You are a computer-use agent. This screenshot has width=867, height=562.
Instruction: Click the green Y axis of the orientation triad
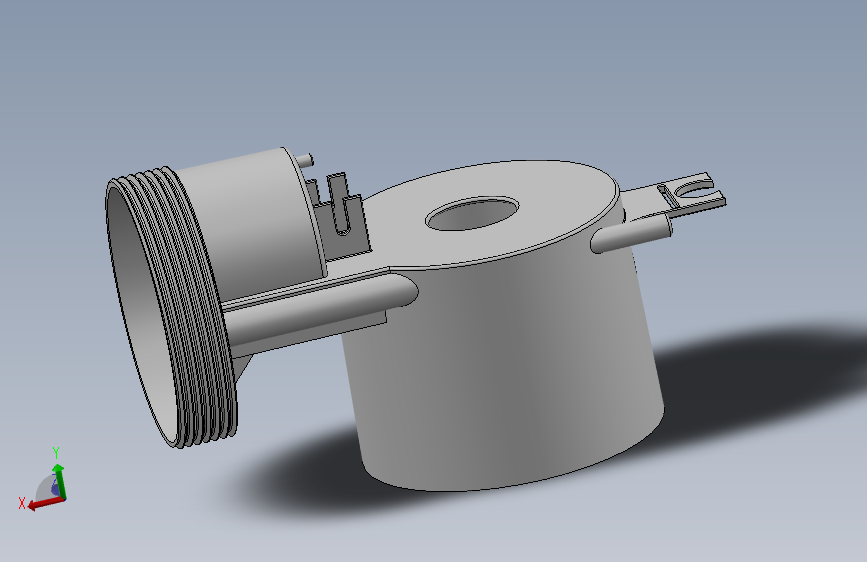(60, 482)
